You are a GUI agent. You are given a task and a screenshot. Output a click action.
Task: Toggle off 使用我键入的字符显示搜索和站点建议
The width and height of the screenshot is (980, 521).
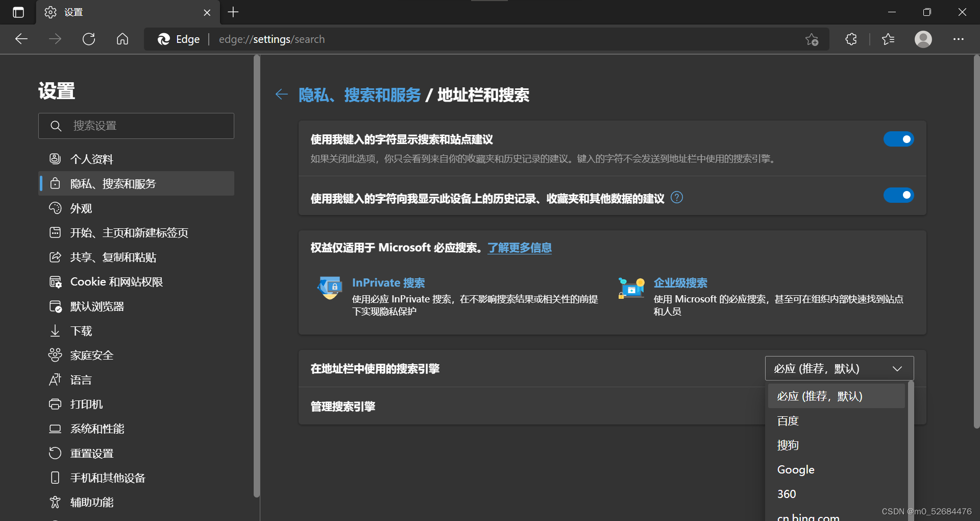pos(899,139)
